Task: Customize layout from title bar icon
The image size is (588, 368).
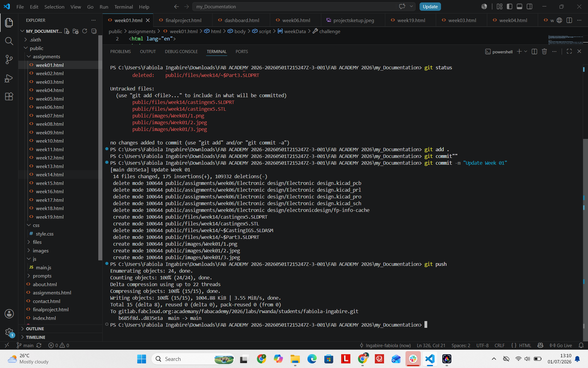Action: pos(499,6)
